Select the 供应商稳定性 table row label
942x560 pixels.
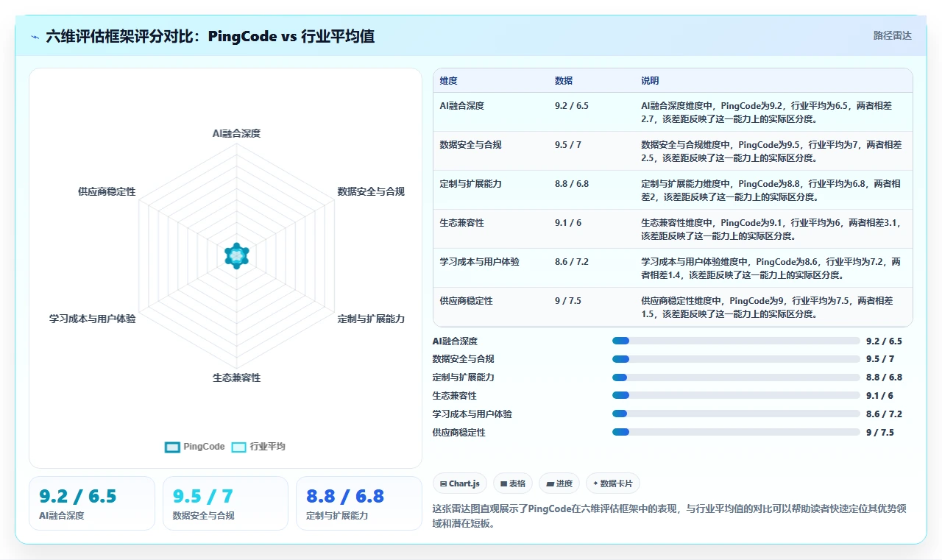[x=466, y=301]
